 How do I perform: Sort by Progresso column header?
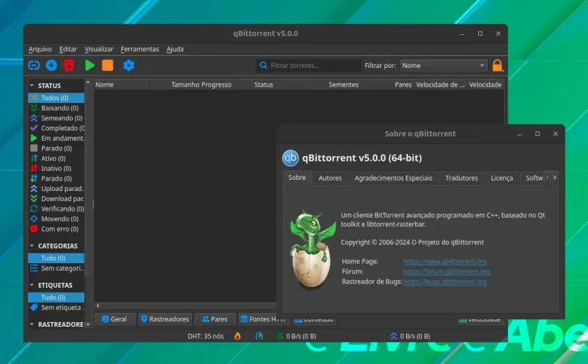coord(227,85)
